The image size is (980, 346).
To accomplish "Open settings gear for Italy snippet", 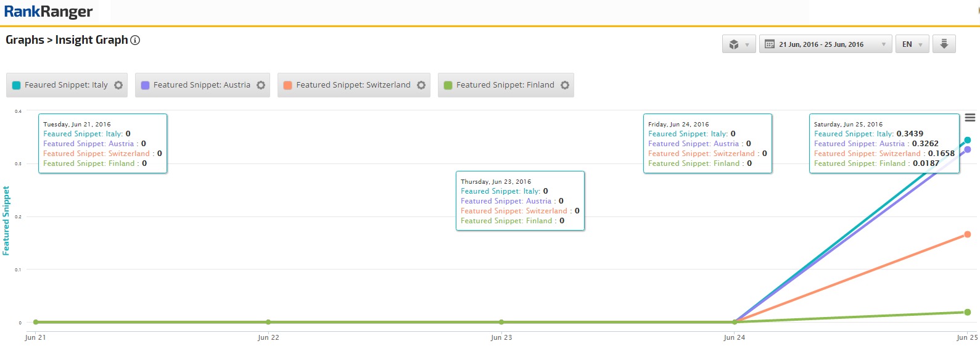I will 118,85.
